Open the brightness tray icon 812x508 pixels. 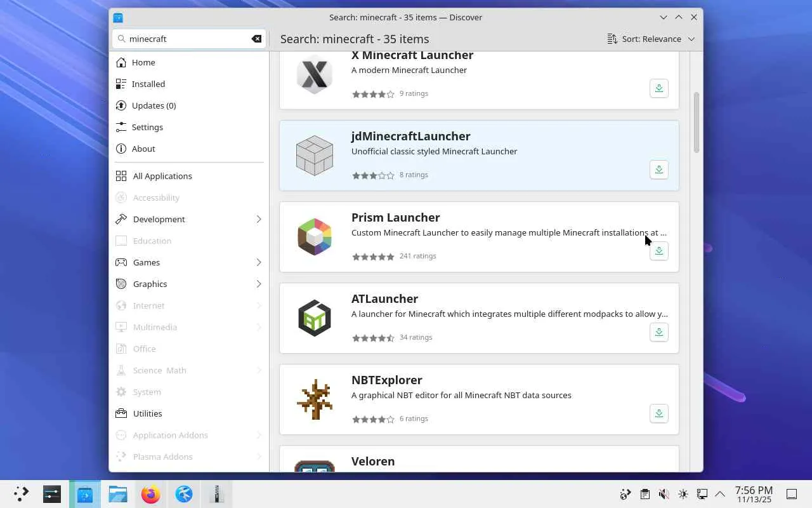click(x=683, y=494)
